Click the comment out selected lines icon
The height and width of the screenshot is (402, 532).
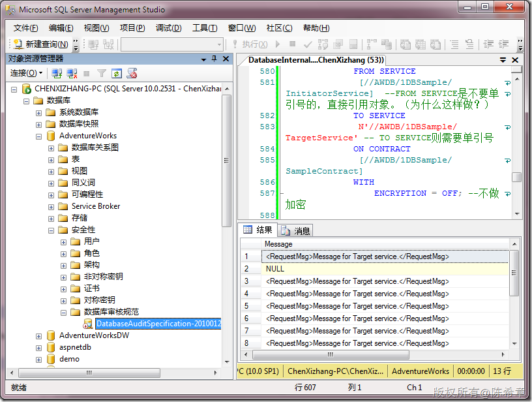click(454, 44)
